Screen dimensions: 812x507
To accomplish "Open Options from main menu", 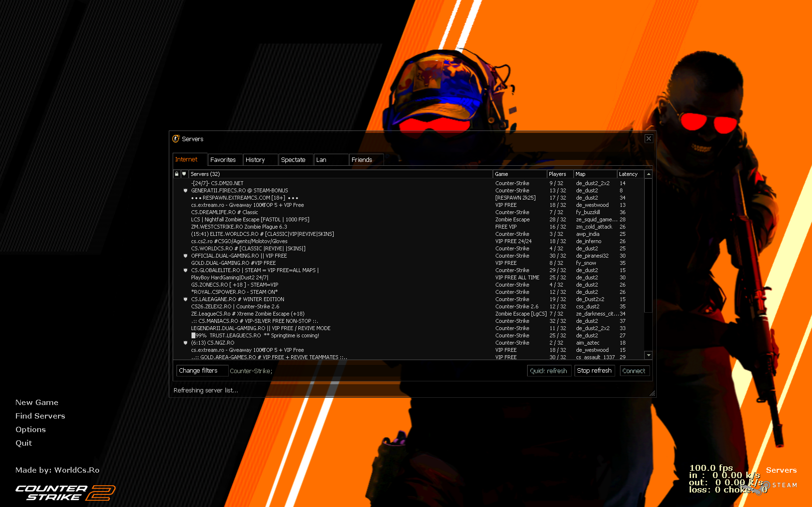I will pyautogui.click(x=30, y=429).
